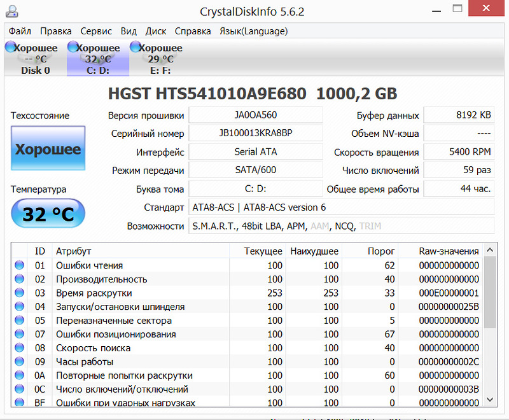
Task: Select the Ошибки чтения attribute row text
Action: (89, 265)
